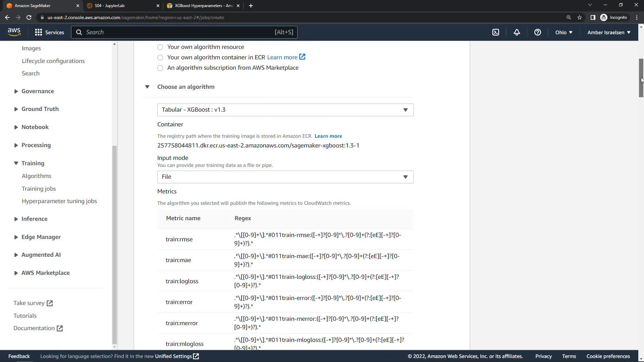Screen dimensions: 644x362
Task: Collapse the Choose an algorithm section
Action: point(147,87)
